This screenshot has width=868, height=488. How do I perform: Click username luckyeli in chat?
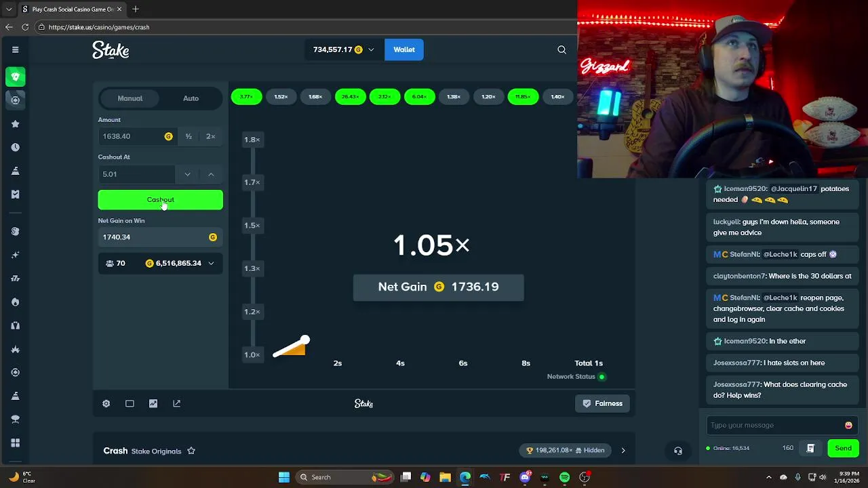[726, 222]
